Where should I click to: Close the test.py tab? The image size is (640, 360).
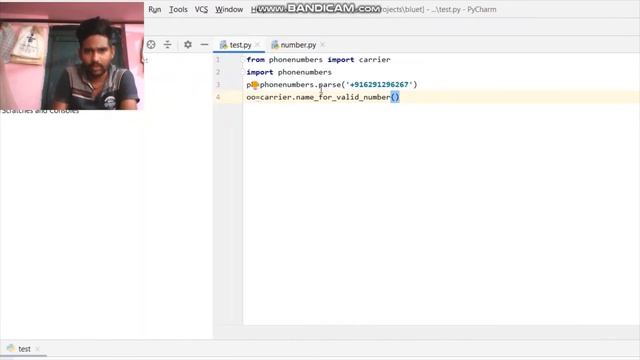pos(258,44)
